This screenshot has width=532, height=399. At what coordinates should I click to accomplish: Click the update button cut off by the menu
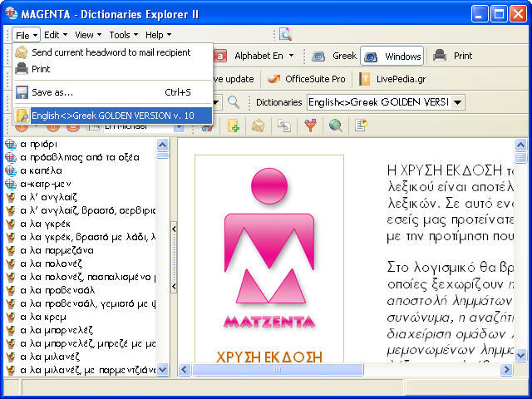(234, 79)
